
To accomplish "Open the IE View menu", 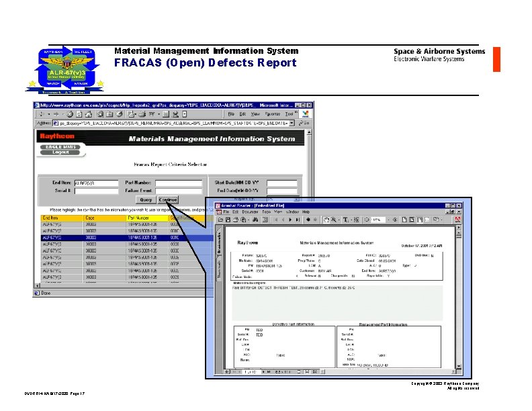I will coord(255,114).
